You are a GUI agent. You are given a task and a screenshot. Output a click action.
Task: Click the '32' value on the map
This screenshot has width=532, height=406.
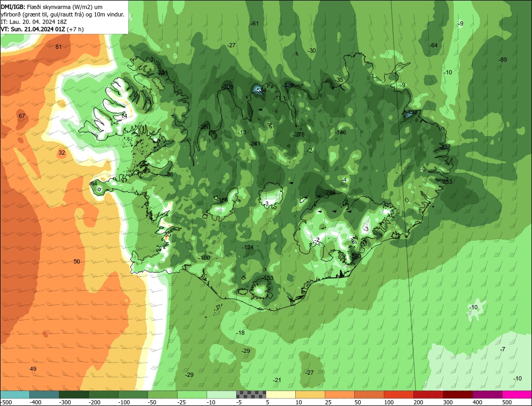(x=62, y=153)
